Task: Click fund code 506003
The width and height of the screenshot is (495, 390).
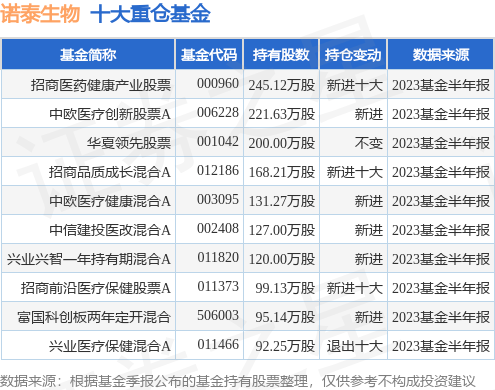Action: tap(218, 315)
